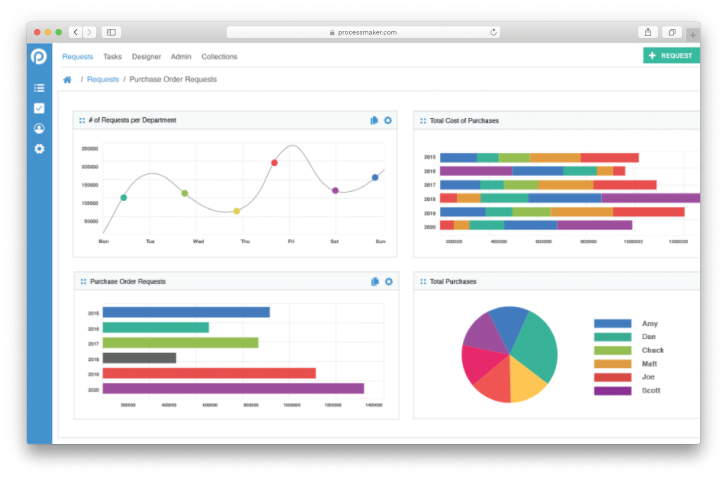
Task: Show all tabs overview icon
Action: pos(672,32)
